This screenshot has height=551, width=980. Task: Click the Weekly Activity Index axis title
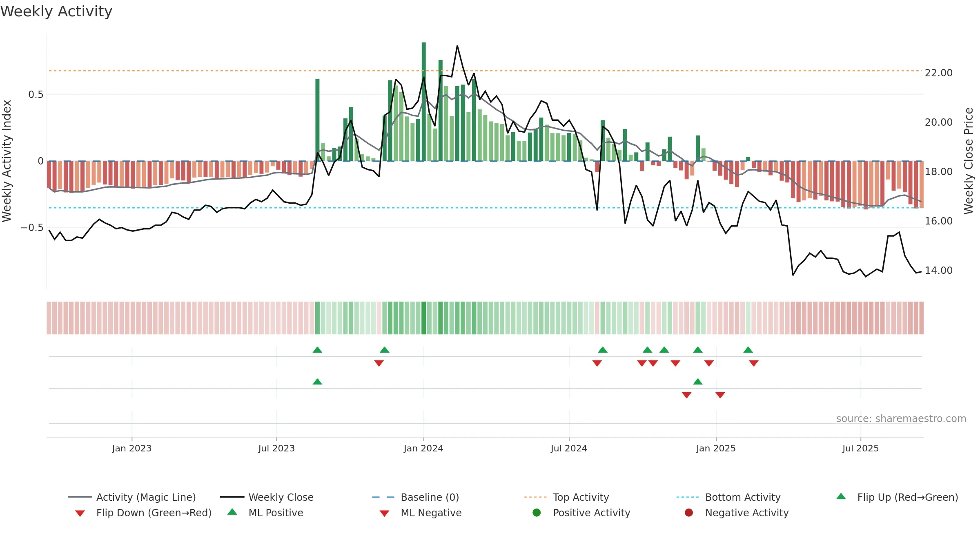click(7, 161)
